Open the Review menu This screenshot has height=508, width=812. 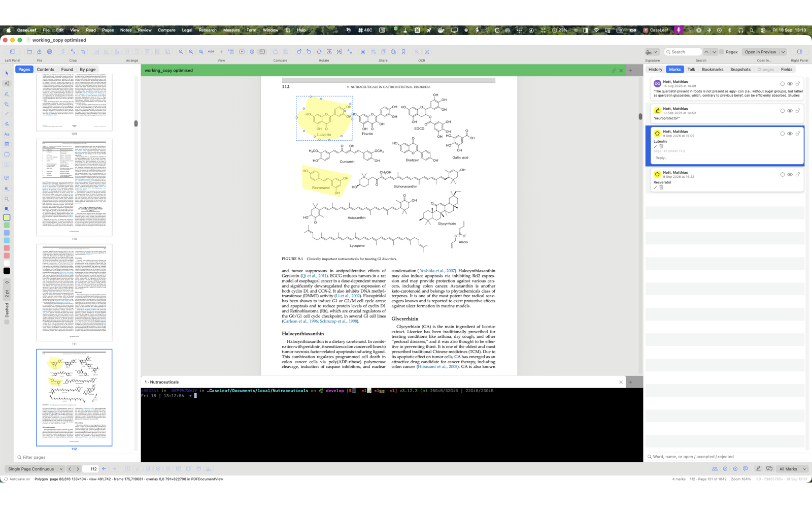[x=145, y=30]
